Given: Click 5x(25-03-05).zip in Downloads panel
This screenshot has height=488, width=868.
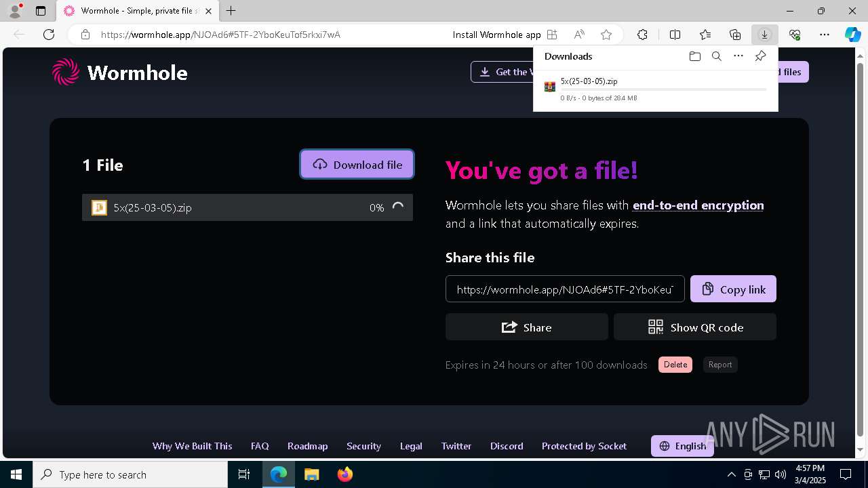Looking at the screenshot, I should [x=589, y=81].
